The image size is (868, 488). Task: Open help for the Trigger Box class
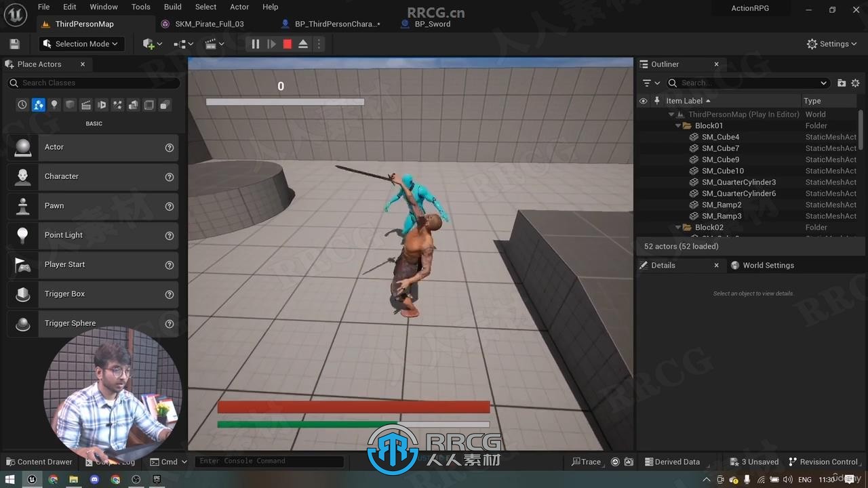point(170,294)
